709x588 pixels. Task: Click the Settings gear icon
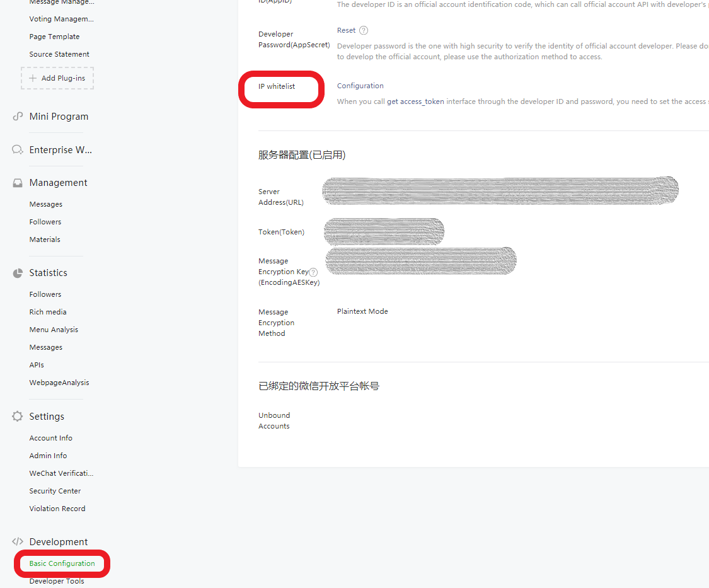(18, 417)
